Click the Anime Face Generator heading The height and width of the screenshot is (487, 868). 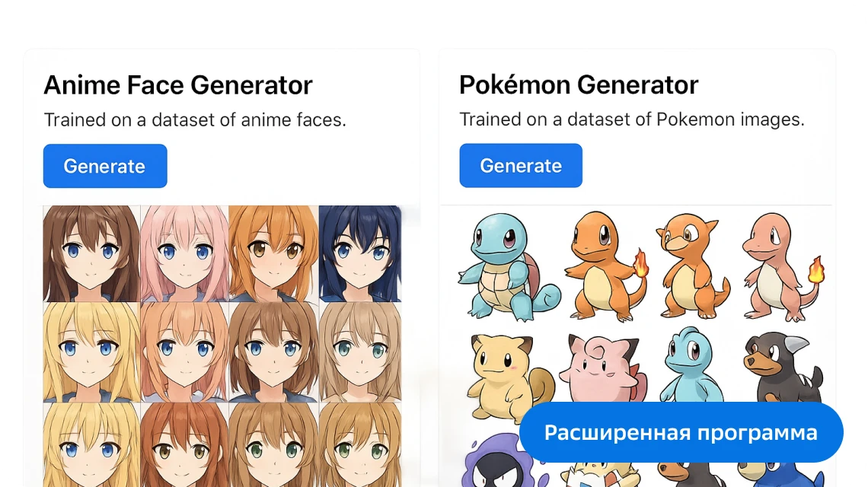pos(178,85)
